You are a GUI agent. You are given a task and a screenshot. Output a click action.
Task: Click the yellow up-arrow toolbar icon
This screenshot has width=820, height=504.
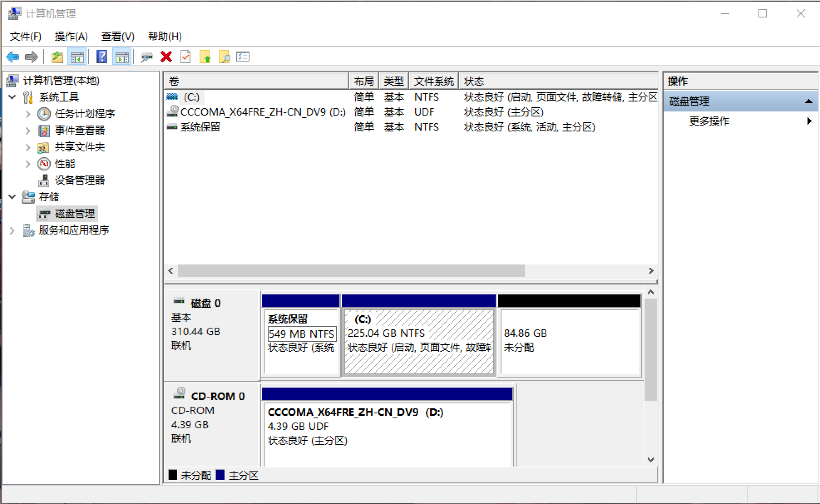pyautogui.click(x=205, y=57)
